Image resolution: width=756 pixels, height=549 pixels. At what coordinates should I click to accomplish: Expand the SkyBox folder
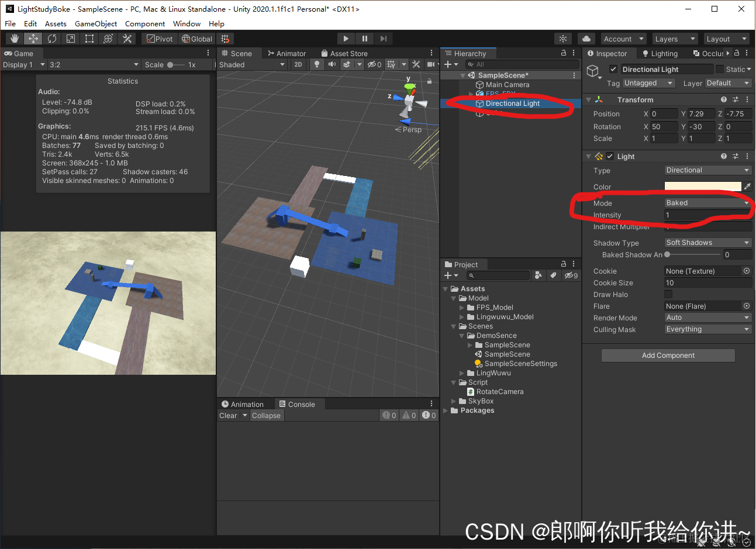(x=454, y=401)
